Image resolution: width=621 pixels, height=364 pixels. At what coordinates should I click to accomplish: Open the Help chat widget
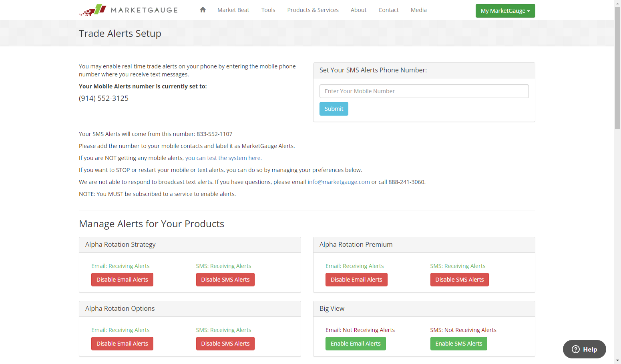pos(584,349)
